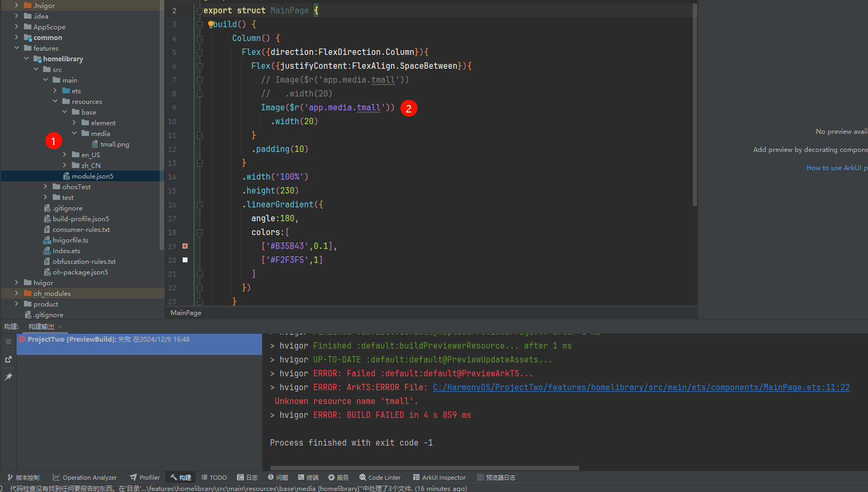This screenshot has height=492, width=868.
Task: Click the common module folder icon
Action: coord(28,37)
